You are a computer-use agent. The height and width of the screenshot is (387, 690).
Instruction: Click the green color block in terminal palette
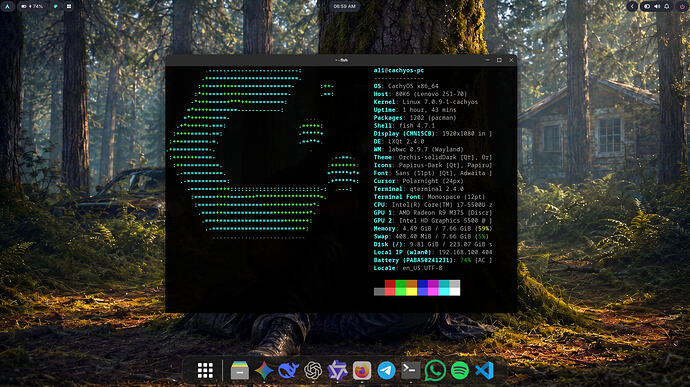pyautogui.click(x=400, y=287)
